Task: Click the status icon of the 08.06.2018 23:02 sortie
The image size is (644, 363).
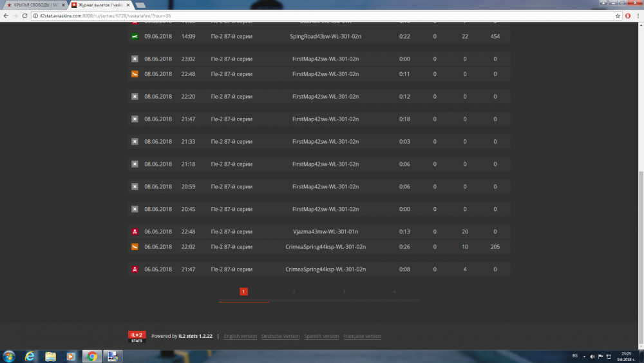Action: 135,59
